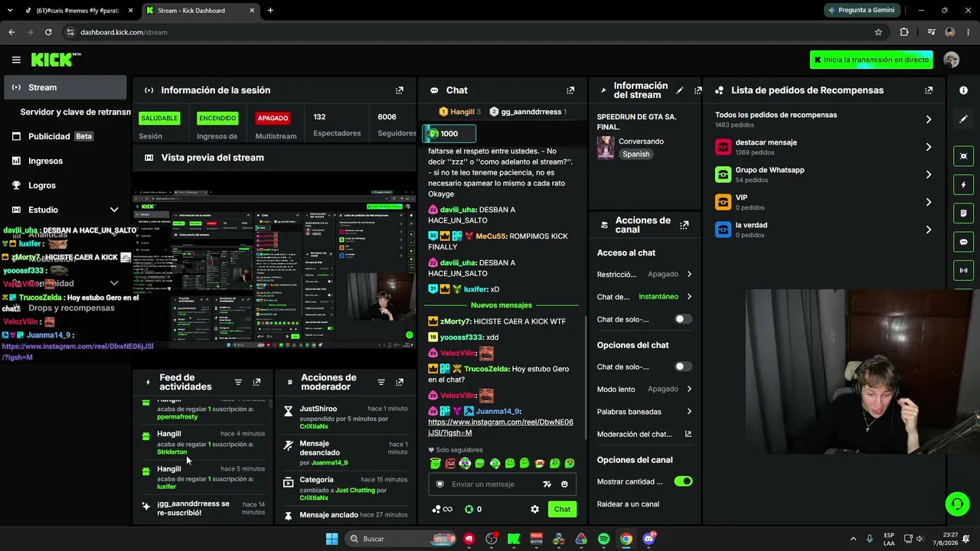
Task: Expand the VIP reward row
Action: tap(824, 202)
